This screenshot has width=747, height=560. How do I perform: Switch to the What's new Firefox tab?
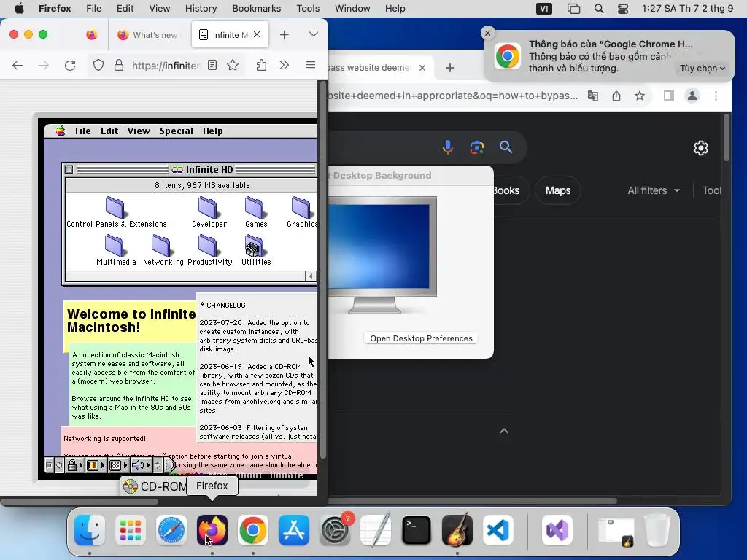149,35
